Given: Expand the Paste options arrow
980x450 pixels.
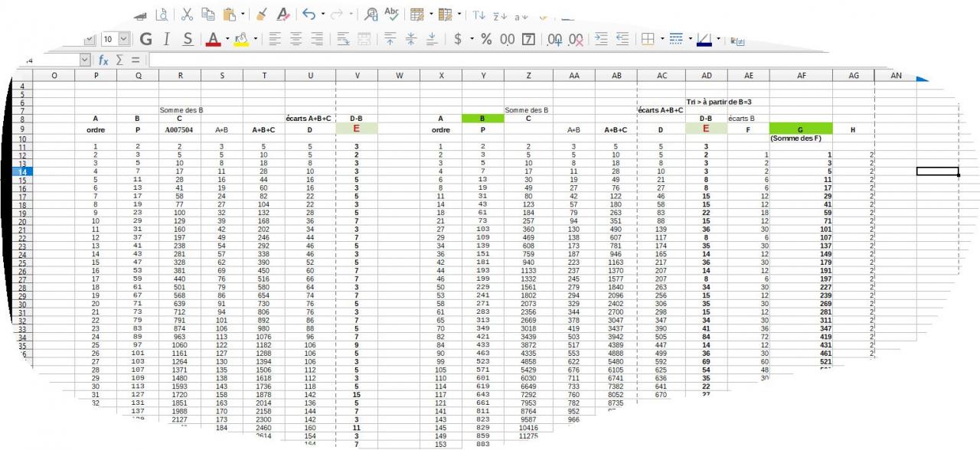Looking at the screenshot, I should pos(243,15).
